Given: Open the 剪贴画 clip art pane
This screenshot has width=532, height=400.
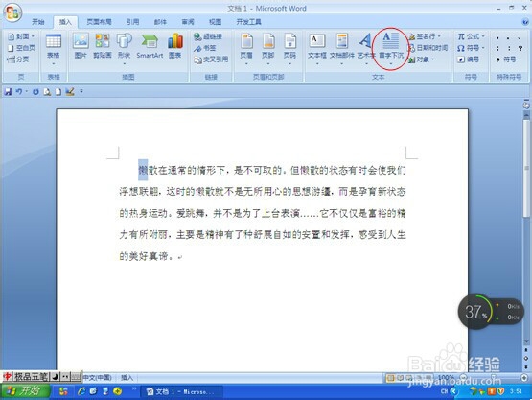Looking at the screenshot, I should pyautogui.click(x=103, y=46).
